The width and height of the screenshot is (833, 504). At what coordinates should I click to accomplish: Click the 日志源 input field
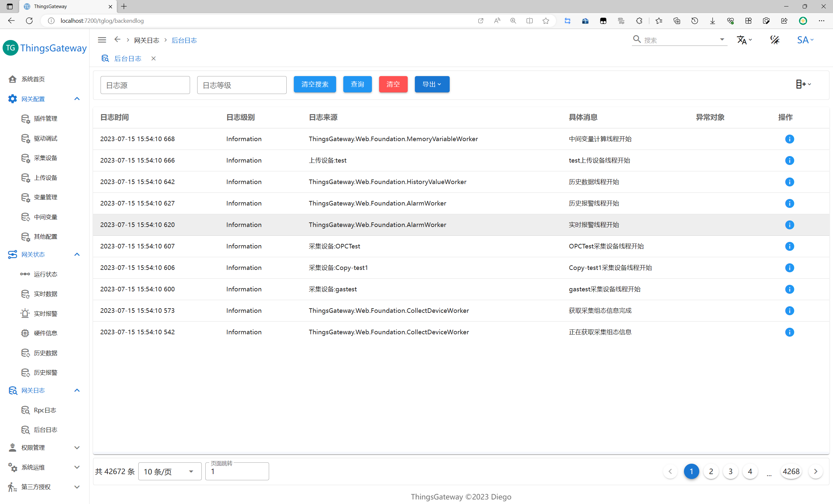[145, 85]
